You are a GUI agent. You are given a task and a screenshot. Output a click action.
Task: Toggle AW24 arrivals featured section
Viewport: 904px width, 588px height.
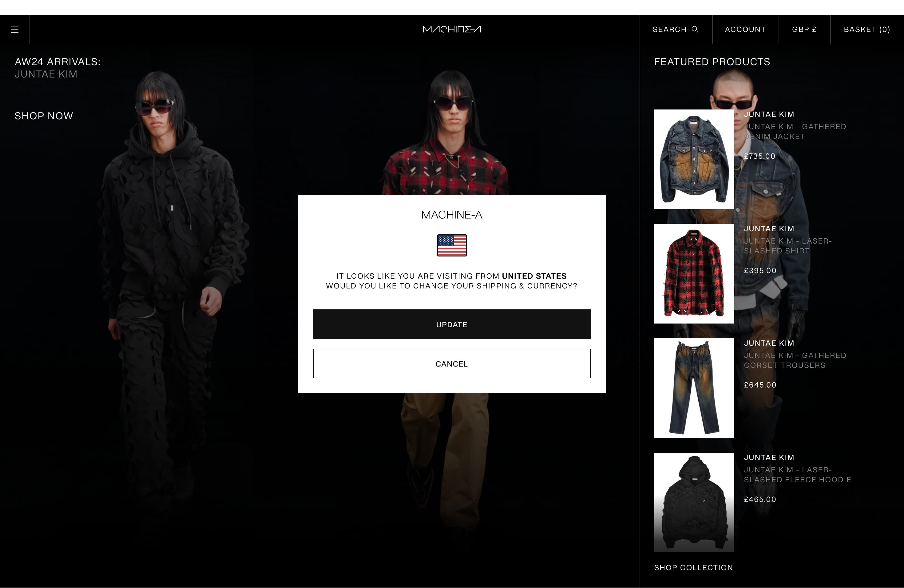(58, 61)
